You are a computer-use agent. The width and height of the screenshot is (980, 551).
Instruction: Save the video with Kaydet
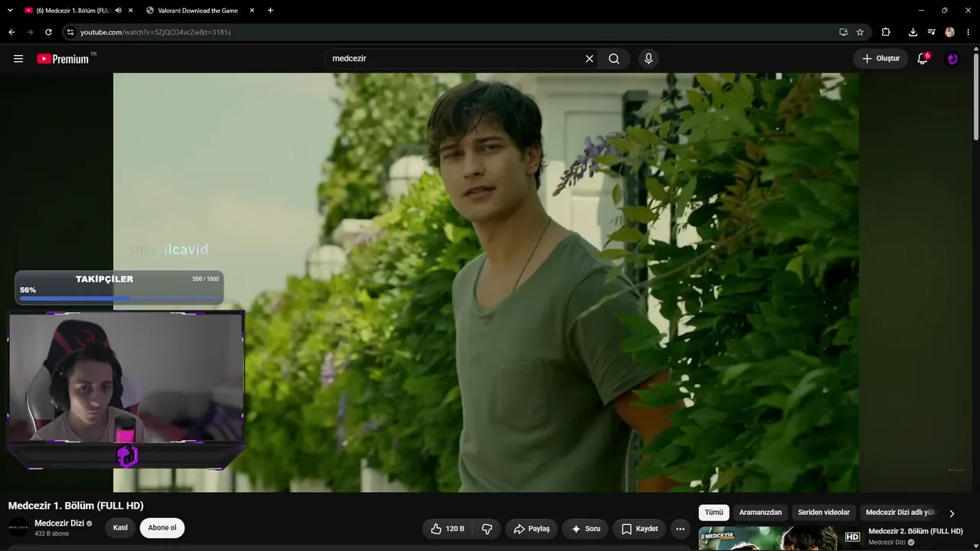click(639, 529)
